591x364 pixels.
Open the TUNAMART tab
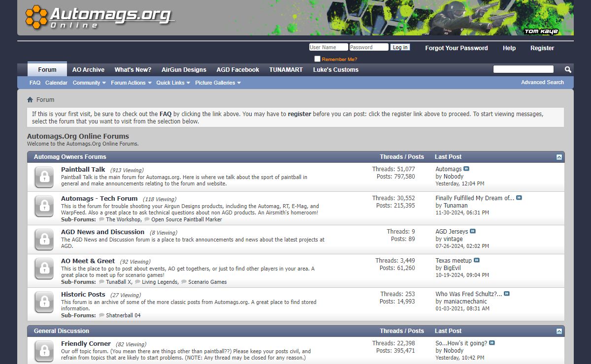[x=286, y=69]
